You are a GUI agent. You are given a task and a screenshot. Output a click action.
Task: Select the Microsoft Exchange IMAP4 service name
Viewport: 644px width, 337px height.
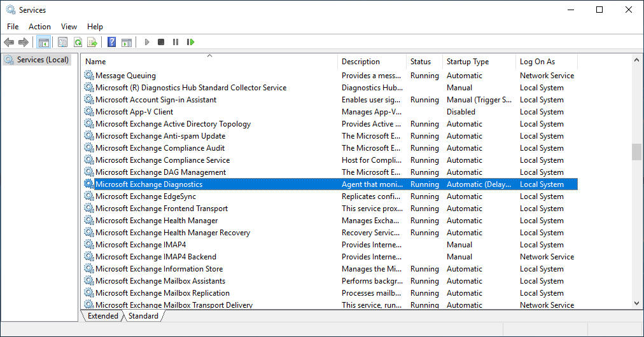click(x=141, y=244)
